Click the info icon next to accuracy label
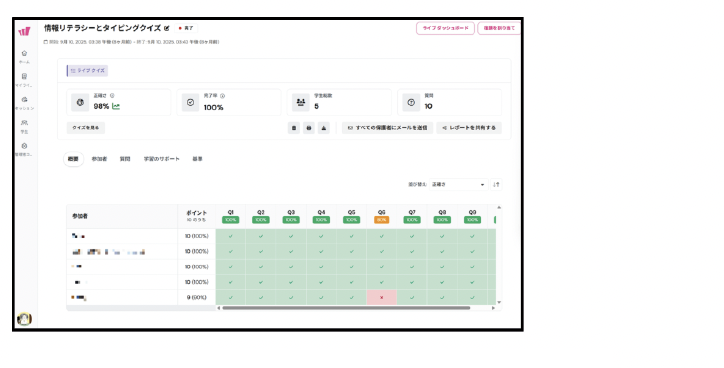Image resolution: width=724 pixels, height=368 pixels. pyautogui.click(x=112, y=96)
